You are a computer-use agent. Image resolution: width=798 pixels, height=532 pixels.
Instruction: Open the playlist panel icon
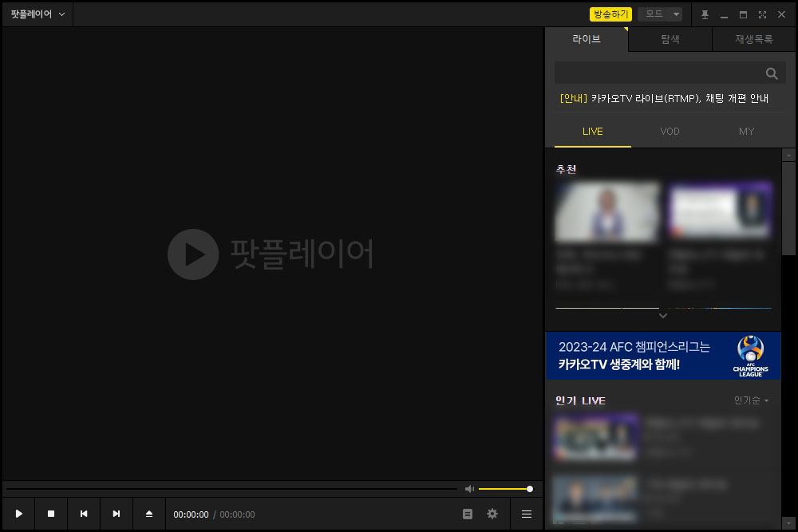click(x=467, y=514)
